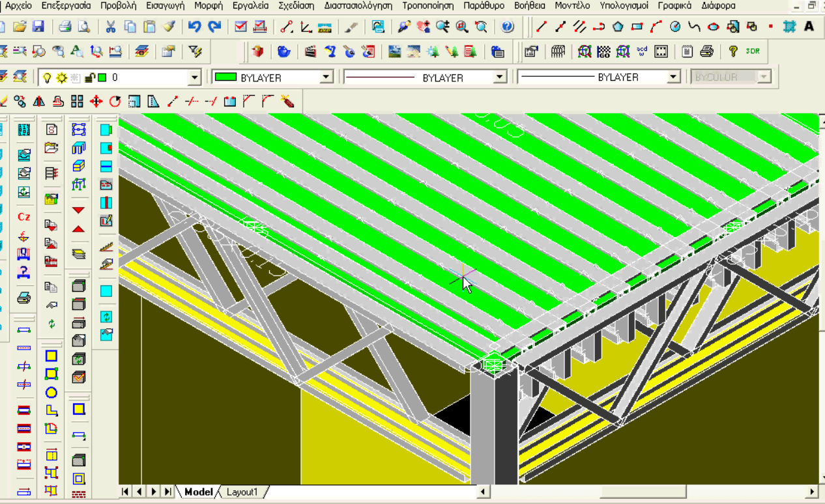825x504 pixels.
Task: Select the Polygon drawing tool
Action: click(618, 27)
